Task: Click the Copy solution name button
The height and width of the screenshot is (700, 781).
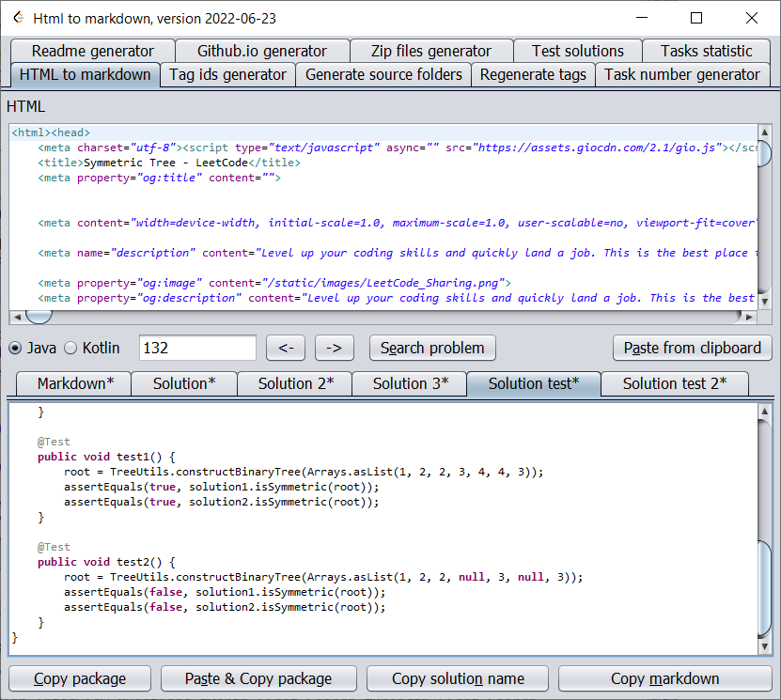Action: [x=458, y=678]
